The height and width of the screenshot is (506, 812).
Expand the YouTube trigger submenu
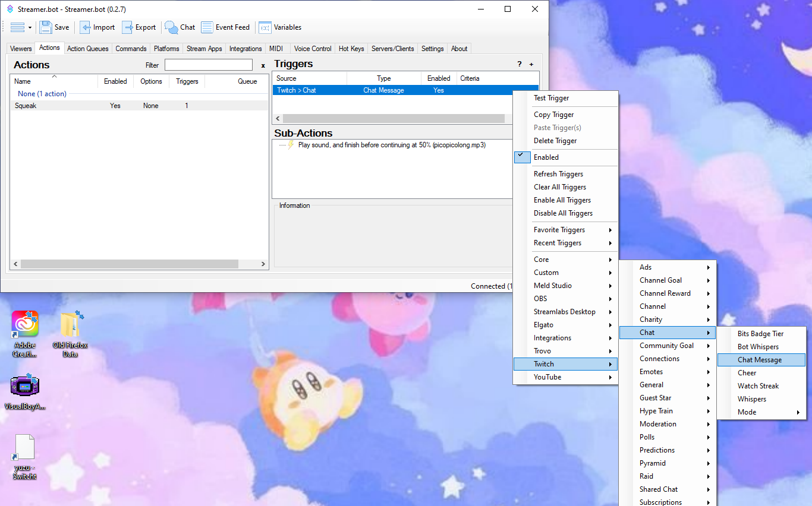tap(566, 377)
